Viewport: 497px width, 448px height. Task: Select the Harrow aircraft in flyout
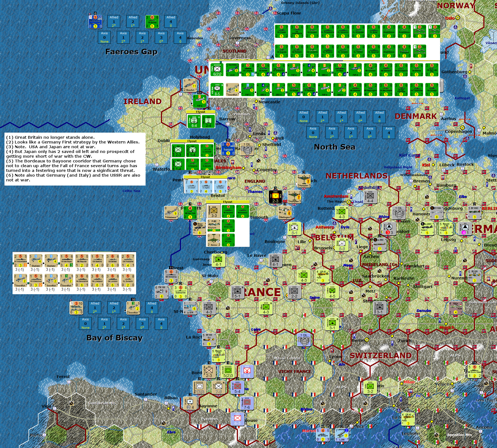[x=214, y=240]
